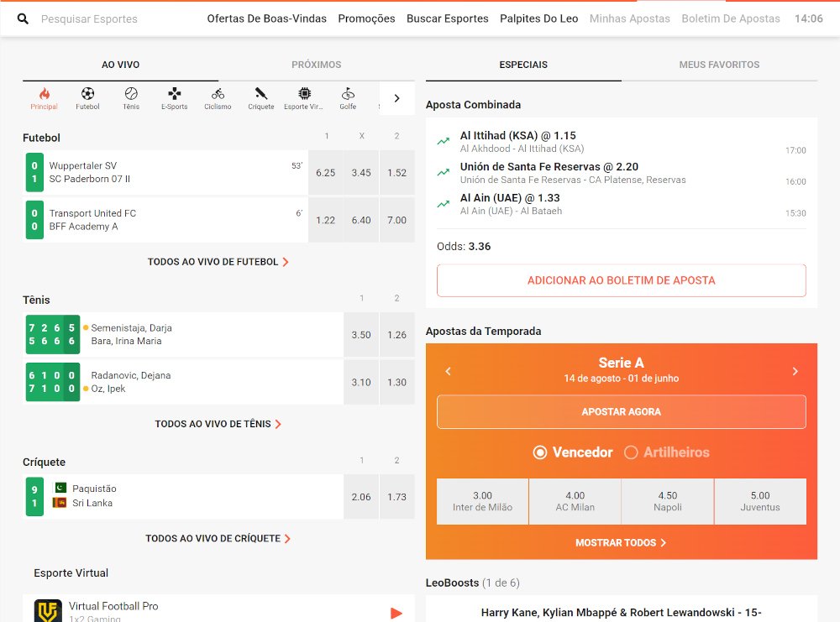
Task: Go to next season bet with right chevron
Action: pyautogui.click(x=795, y=371)
